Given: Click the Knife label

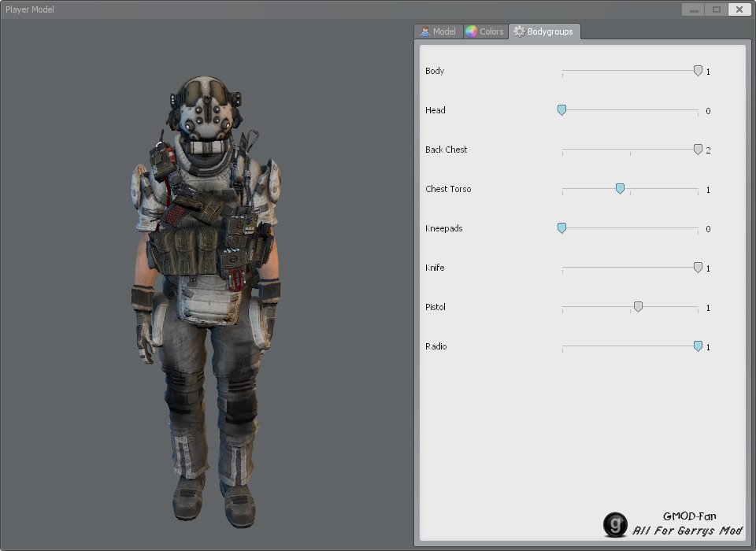Looking at the screenshot, I should point(435,268).
